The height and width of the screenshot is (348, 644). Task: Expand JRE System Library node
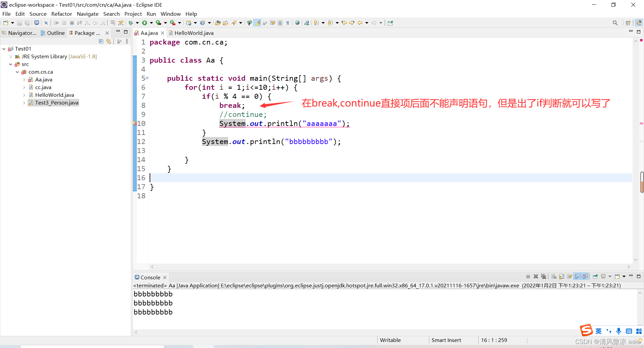tap(11, 57)
